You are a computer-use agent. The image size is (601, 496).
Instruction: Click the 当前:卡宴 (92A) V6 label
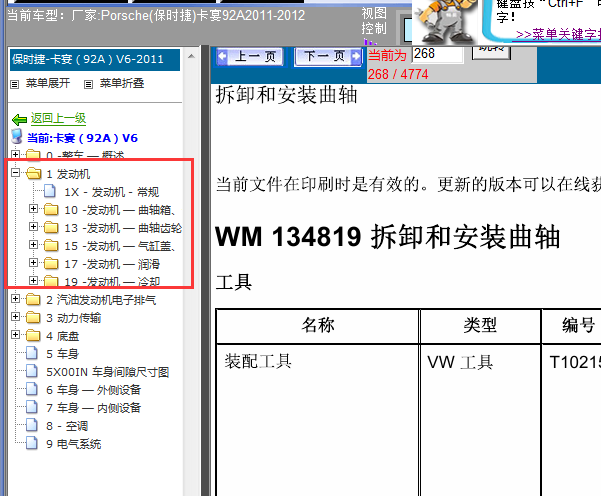pos(82,138)
